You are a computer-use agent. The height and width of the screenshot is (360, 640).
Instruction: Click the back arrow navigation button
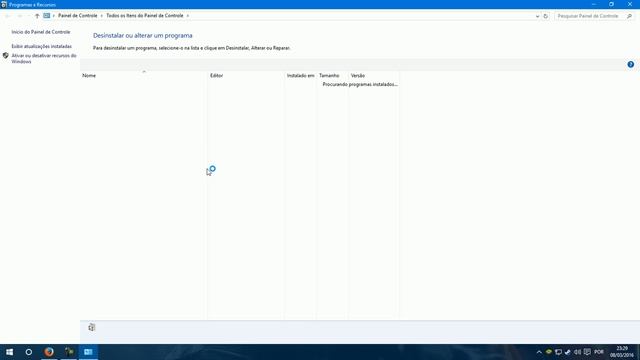8,16
